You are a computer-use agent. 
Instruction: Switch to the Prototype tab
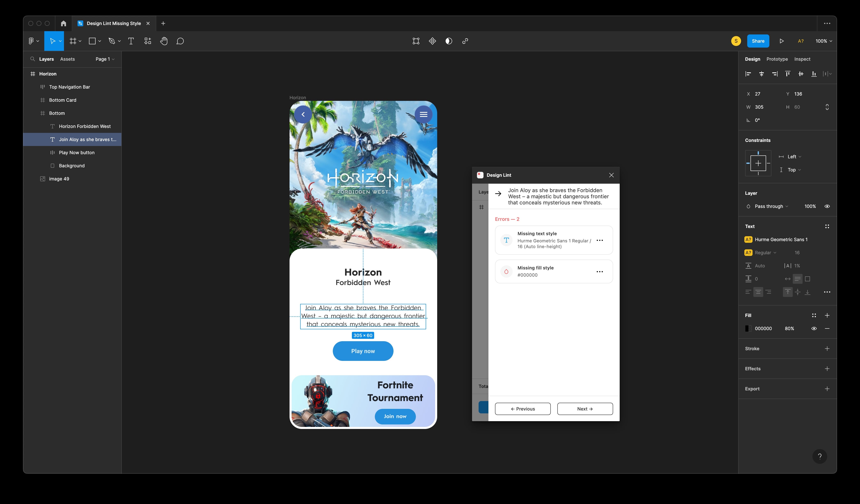[x=777, y=59]
